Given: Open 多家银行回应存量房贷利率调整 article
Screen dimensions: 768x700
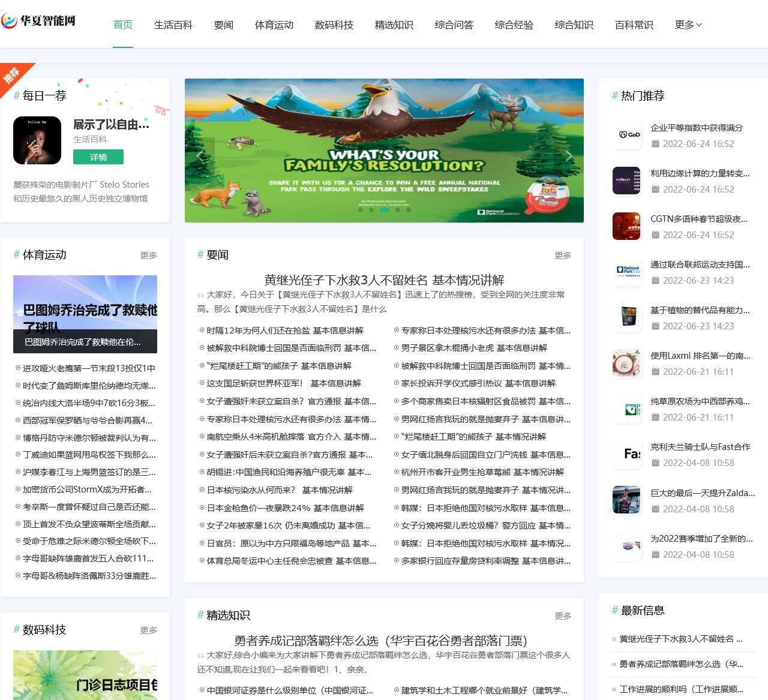Looking at the screenshot, I should click(x=486, y=561).
